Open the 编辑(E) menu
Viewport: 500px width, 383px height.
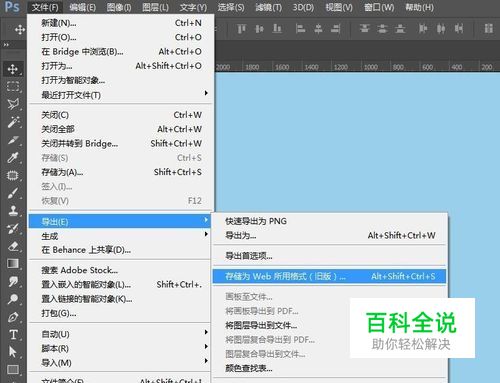click(82, 7)
